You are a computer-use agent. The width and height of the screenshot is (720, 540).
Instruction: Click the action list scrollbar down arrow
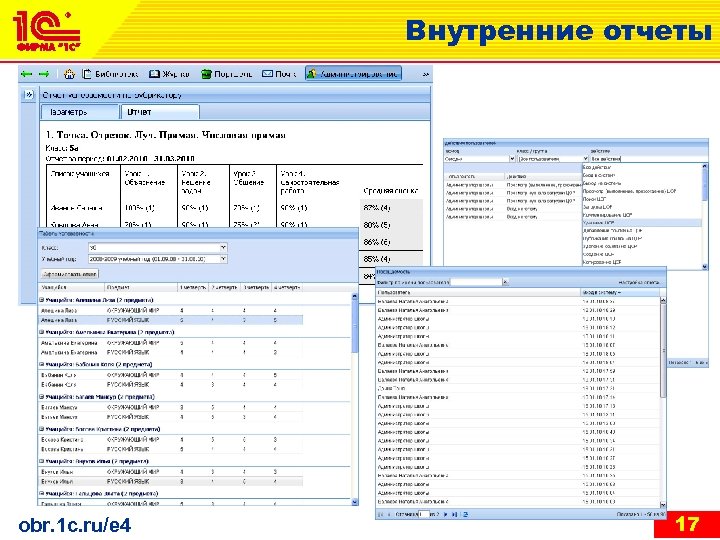[705, 266]
